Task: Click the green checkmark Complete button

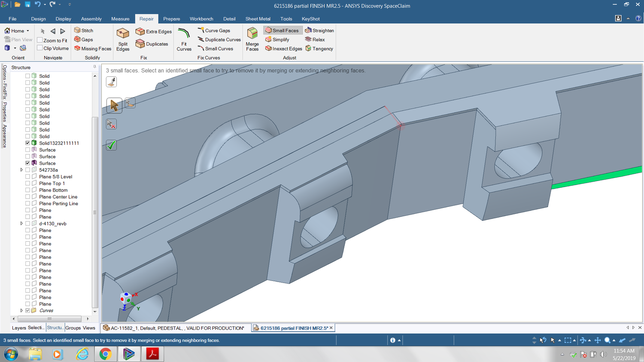Action: 111,145
